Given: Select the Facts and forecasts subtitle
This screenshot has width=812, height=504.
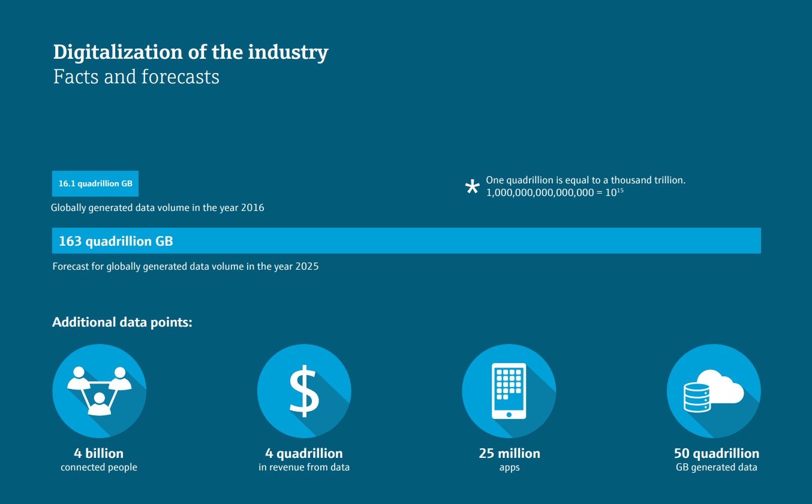Looking at the screenshot, I should point(136,77).
